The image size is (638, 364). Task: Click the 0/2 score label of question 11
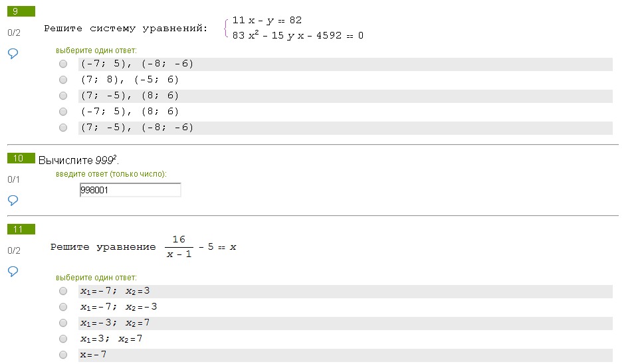14,250
